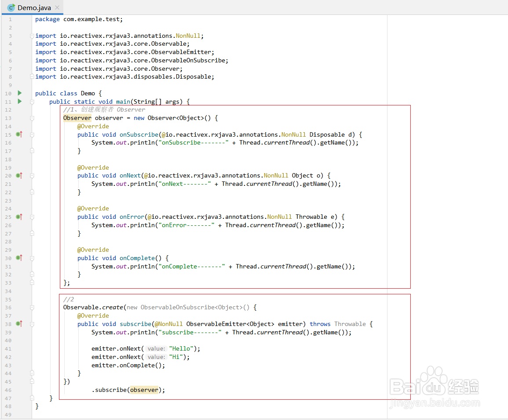Click fold end marker at line 47
The height and width of the screenshot is (420, 508).
click(x=32, y=398)
